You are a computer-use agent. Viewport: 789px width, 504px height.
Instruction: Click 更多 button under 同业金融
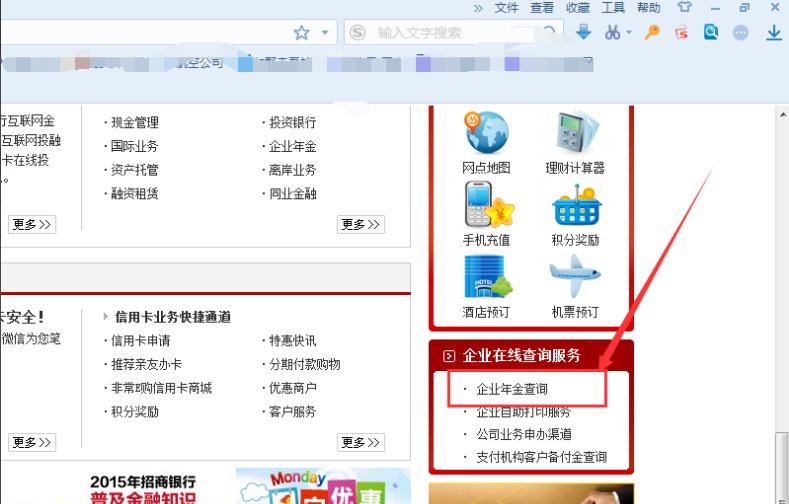pyautogui.click(x=361, y=224)
